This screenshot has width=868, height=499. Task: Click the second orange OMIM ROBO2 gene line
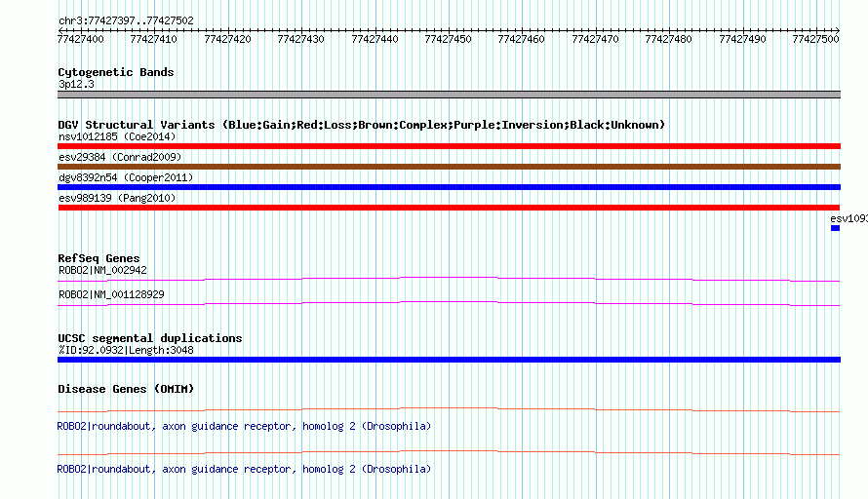click(449, 452)
